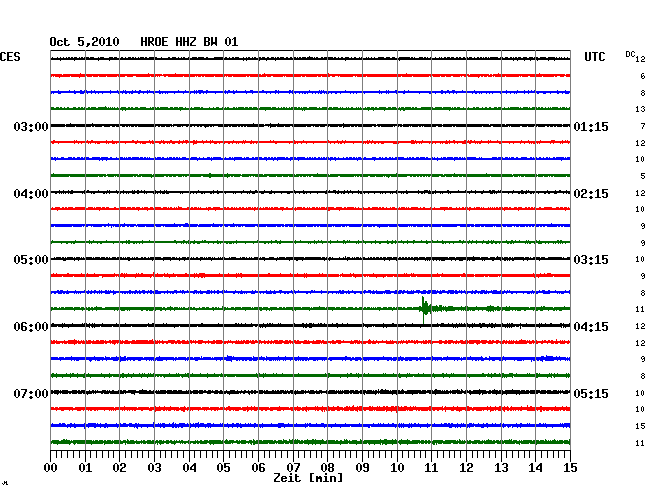Select the "05:15" UTC time label
Image resolution: width=650 pixels, height=494 pixels.
[x=591, y=393]
